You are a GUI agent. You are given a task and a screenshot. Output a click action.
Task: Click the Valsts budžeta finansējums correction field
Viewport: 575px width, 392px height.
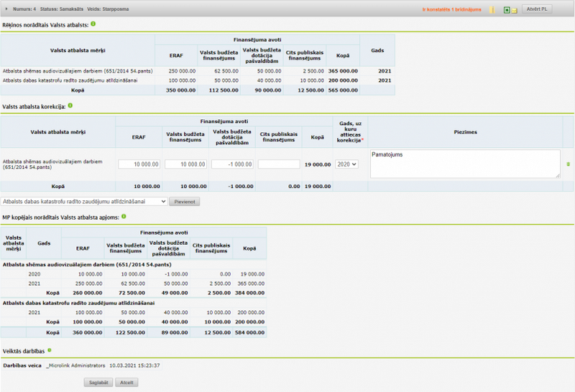(185, 164)
